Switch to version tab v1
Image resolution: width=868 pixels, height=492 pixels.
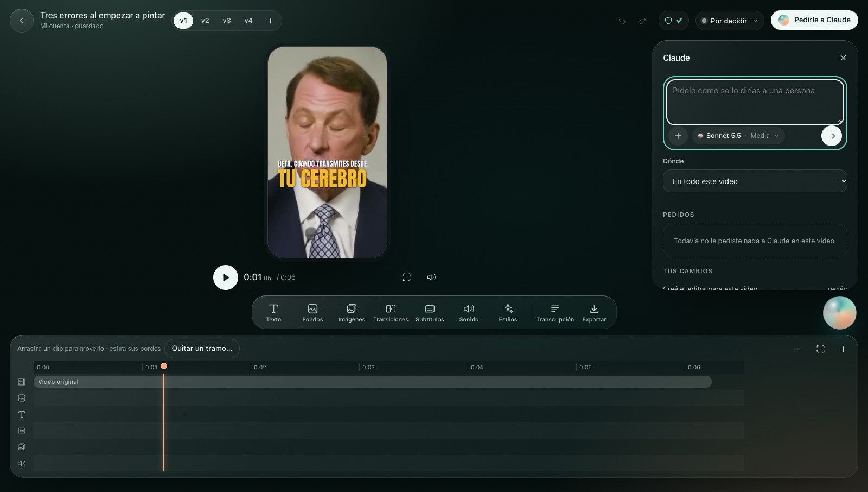pos(183,21)
